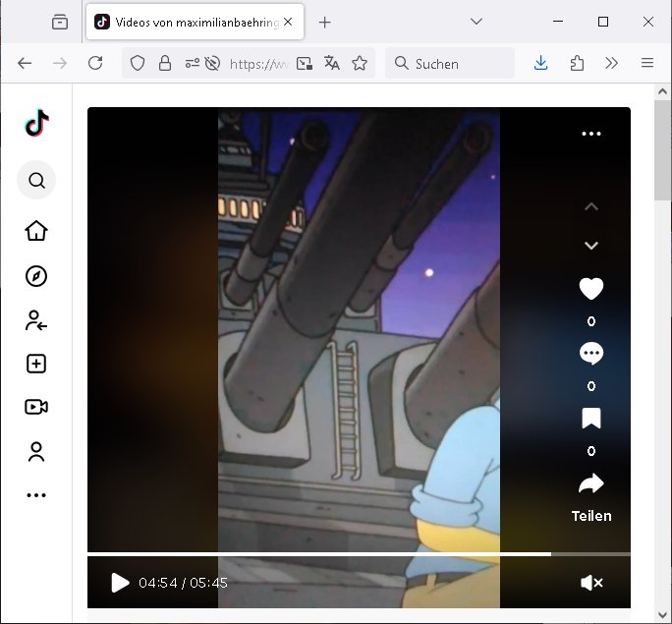Like the video with heart icon
672x624 pixels.
click(591, 289)
